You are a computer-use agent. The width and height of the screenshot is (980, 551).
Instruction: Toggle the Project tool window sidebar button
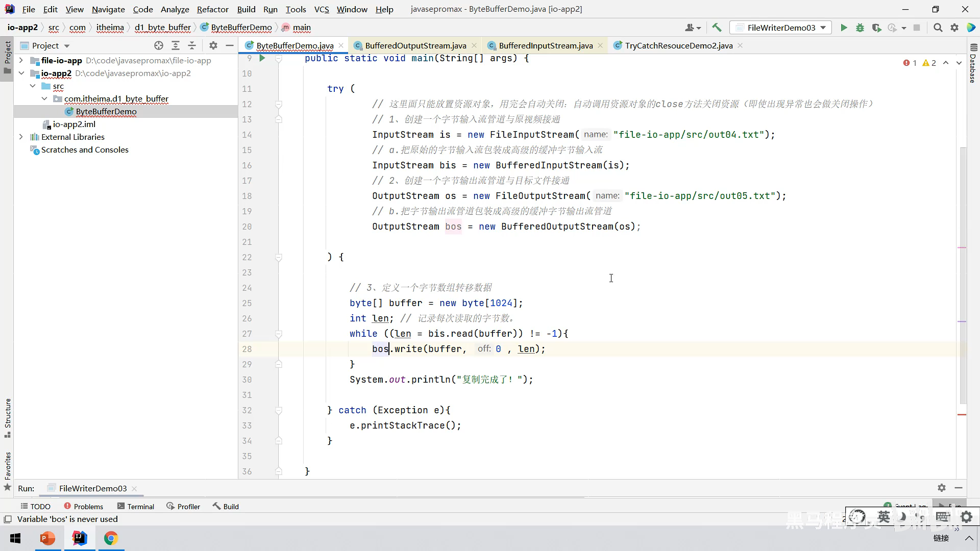coord(7,56)
